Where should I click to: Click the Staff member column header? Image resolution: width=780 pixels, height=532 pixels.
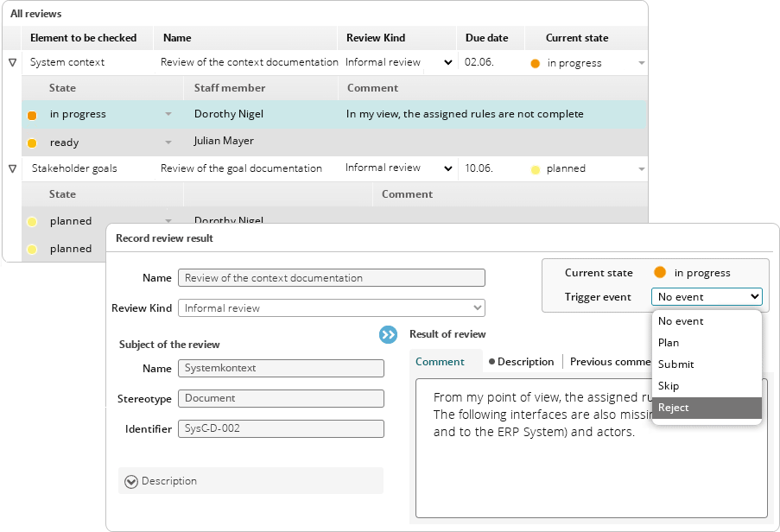coord(229,88)
